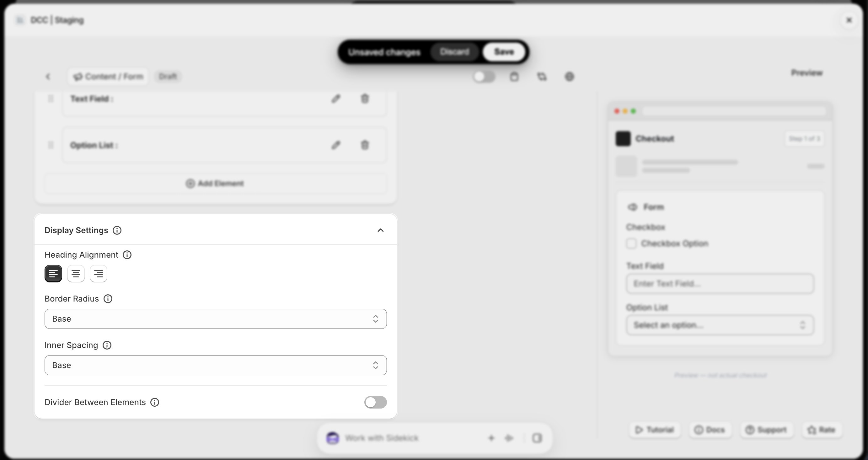868x460 pixels.
Task: Add attachment with Sidekick plus icon
Action: 491,438
